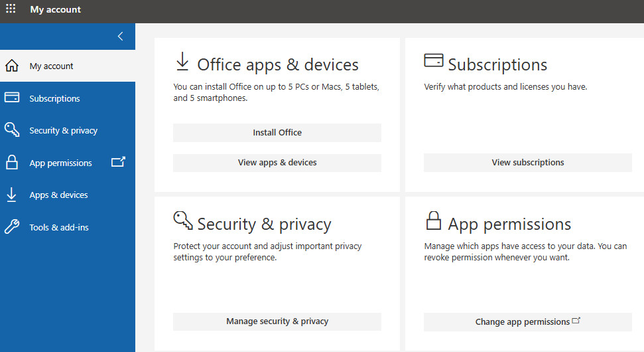Click the Subscriptions card icon in sidebar
Image resolution: width=644 pixels, height=352 pixels.
pyautogui.click(x=12, y=98)
